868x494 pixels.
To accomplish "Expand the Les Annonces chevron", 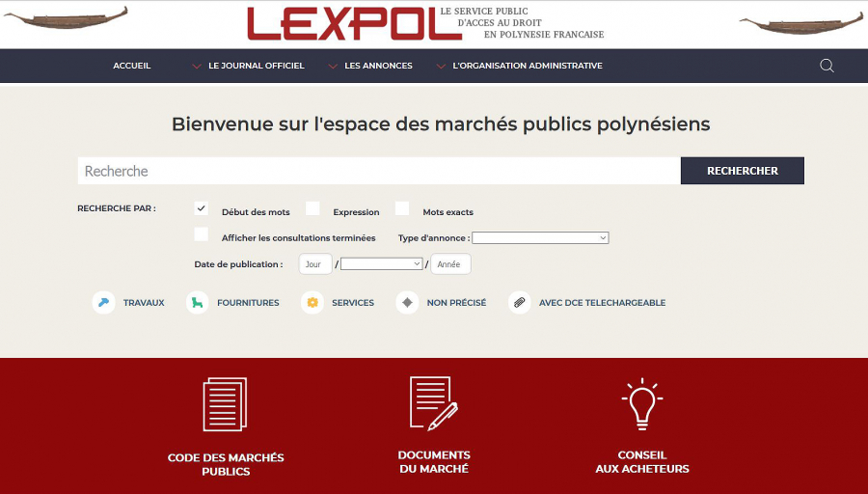I will point(333,67).
